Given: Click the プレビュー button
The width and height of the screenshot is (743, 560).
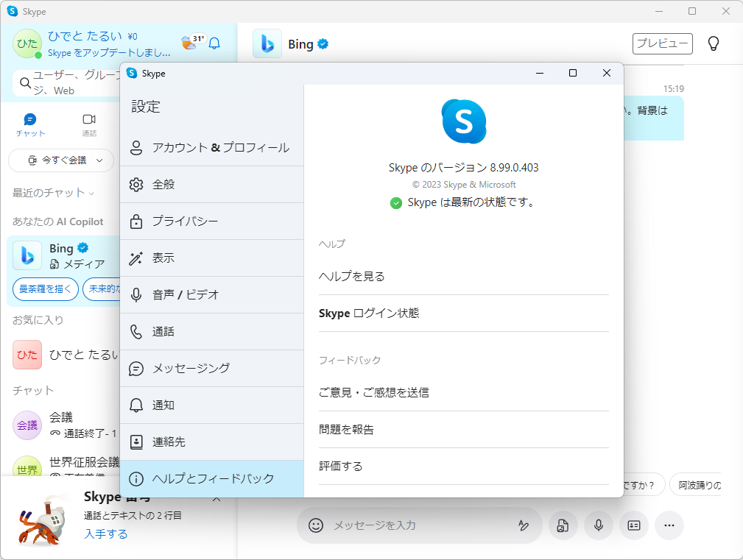Looking at the screenshot, I should click(x=662, y=43).
